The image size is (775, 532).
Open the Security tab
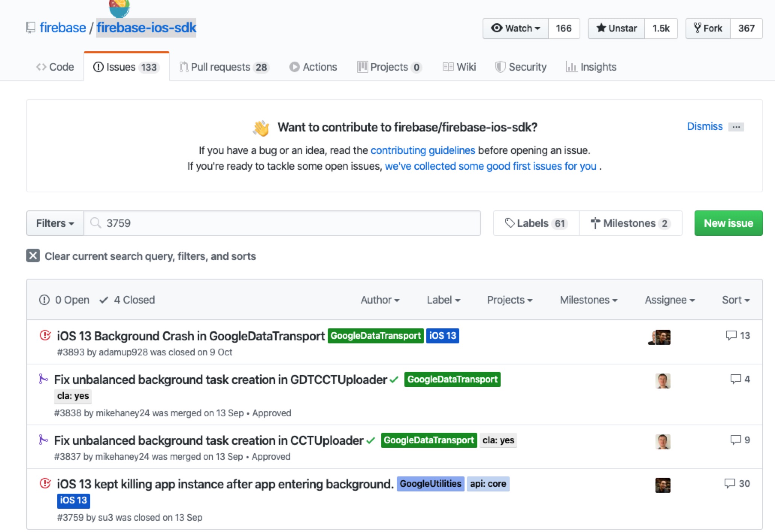pos(521,67)
